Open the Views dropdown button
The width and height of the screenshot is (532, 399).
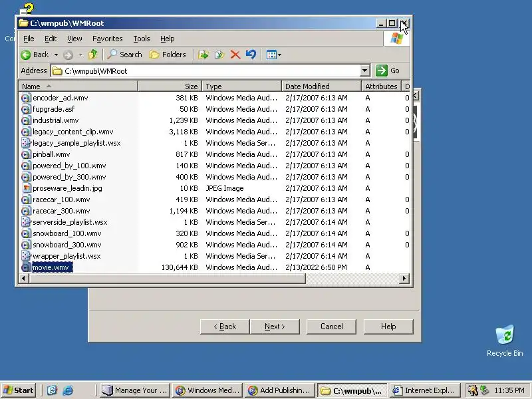coord(273,55)
